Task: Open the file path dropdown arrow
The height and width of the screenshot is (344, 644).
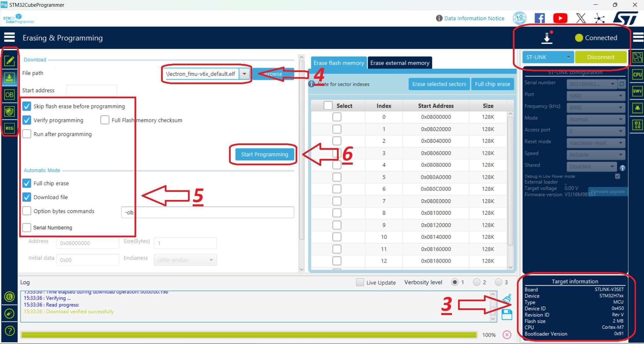Action: (x=244, y=74)
